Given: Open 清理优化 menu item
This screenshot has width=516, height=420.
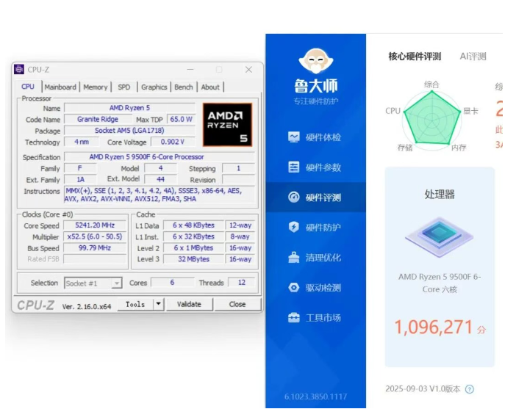Looking at the screenshot, I should point(315,258).
